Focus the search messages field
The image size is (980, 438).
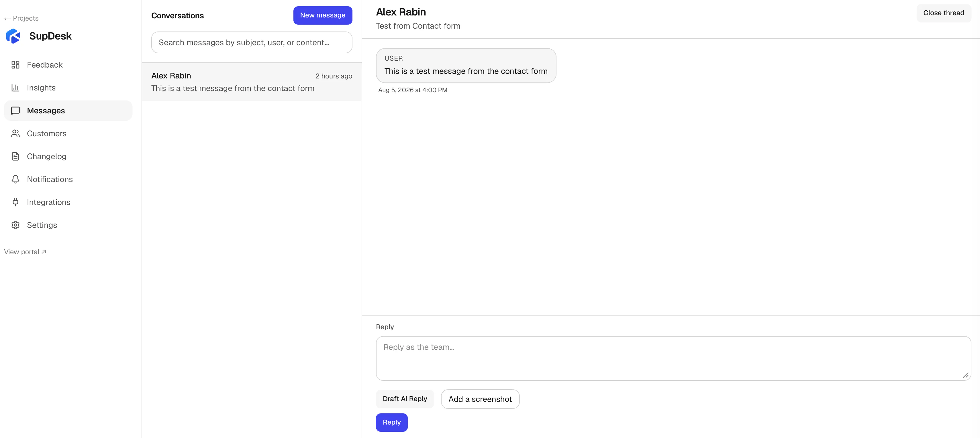coord(252,43)
